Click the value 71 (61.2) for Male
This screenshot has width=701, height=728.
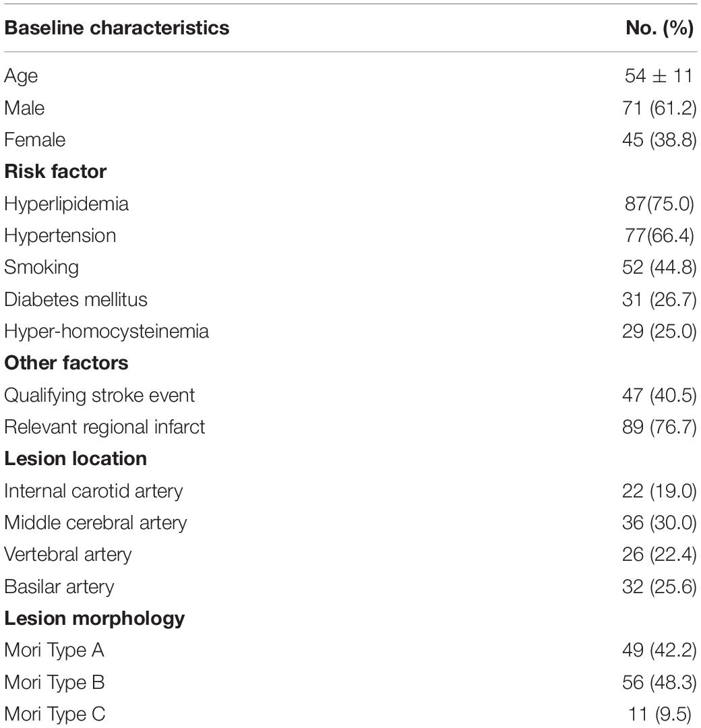tap(659, 108)
